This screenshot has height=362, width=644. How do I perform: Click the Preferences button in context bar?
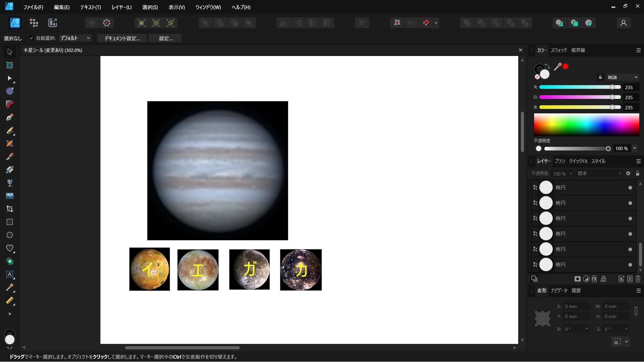click(165, 38)
